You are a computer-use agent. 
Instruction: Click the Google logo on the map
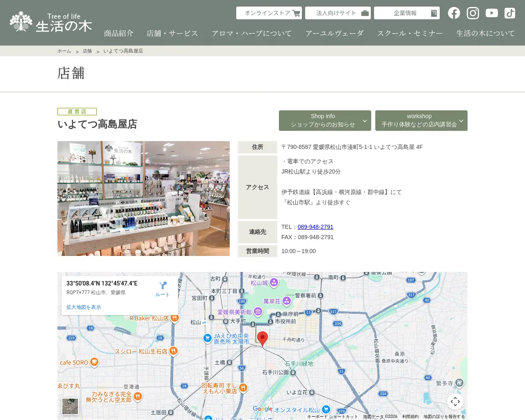point(261,409)
